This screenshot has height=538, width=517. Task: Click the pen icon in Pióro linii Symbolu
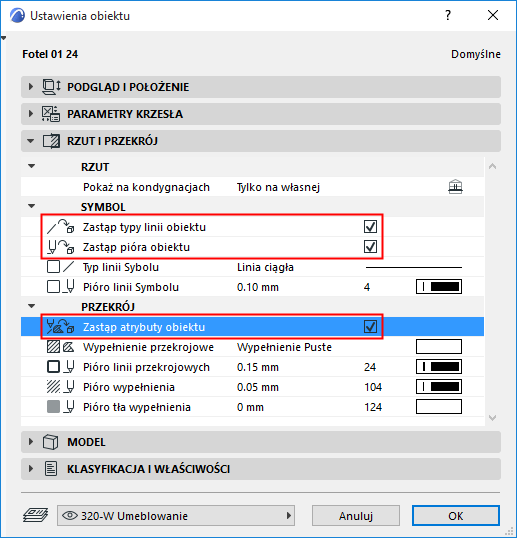click(x=69, y=286)
